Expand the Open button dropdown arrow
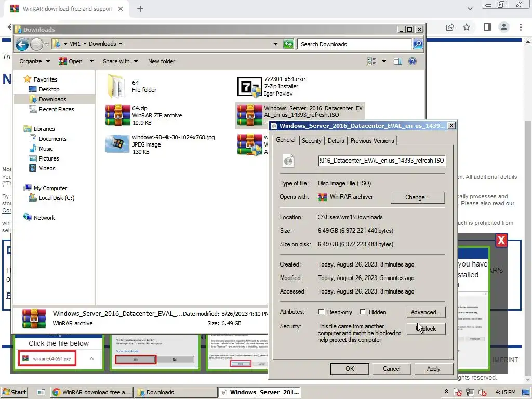The width and height of the screenshot is (532, 399). pos(91,61)
